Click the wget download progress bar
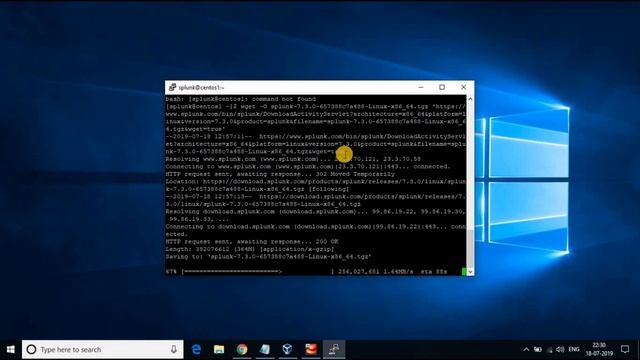 tap(258, 271)
